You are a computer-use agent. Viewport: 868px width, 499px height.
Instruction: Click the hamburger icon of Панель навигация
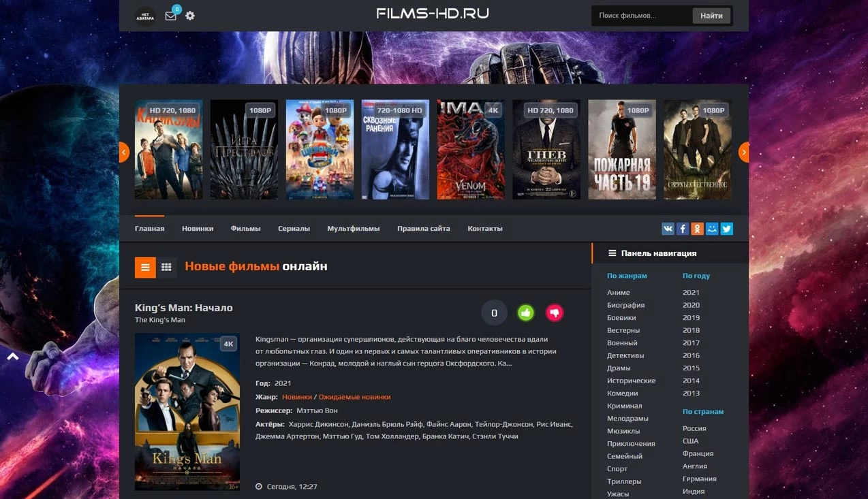[x=613, y=253]
